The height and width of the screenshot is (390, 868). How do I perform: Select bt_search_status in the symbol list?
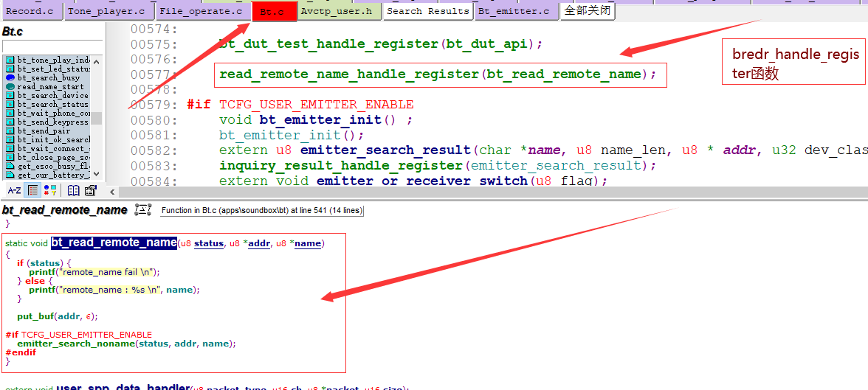52,104
